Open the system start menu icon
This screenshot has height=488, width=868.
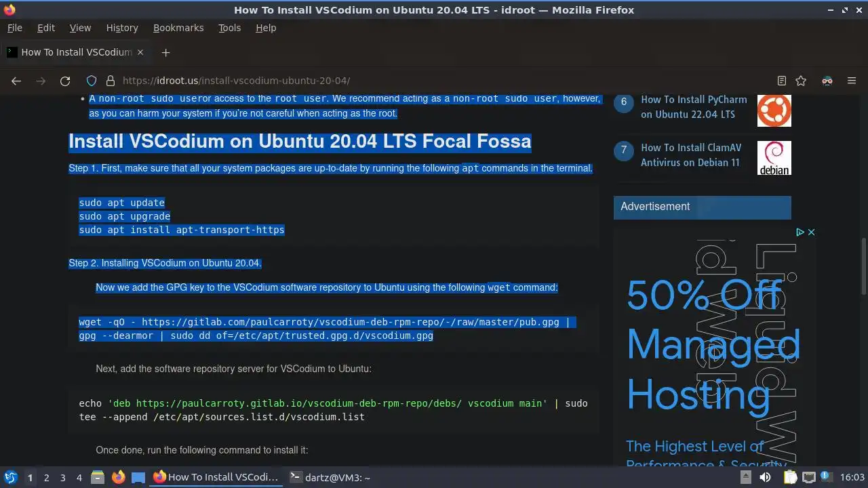[10, 477]
